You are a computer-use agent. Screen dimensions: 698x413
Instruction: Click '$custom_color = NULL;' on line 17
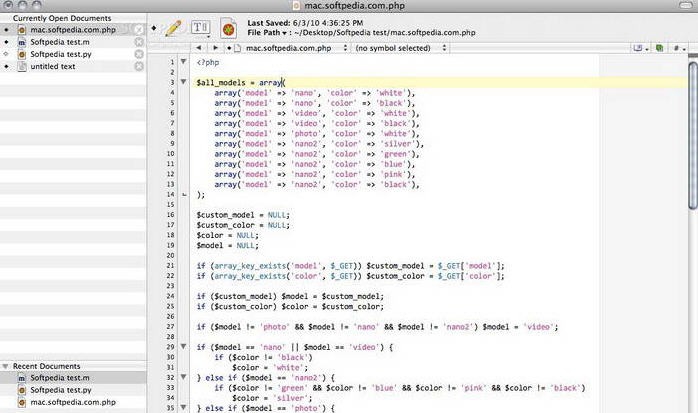pyautogui.click(x=243, y=225)
